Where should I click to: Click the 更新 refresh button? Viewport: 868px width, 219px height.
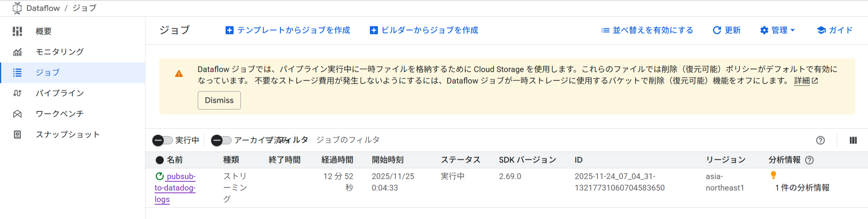[x=727, y=30]
